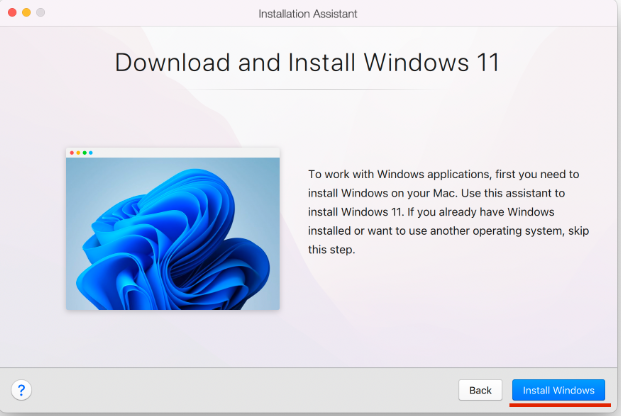Click the blue dot in the preview illustration
Screen dimensions: 621x416
tap(90, 153)
